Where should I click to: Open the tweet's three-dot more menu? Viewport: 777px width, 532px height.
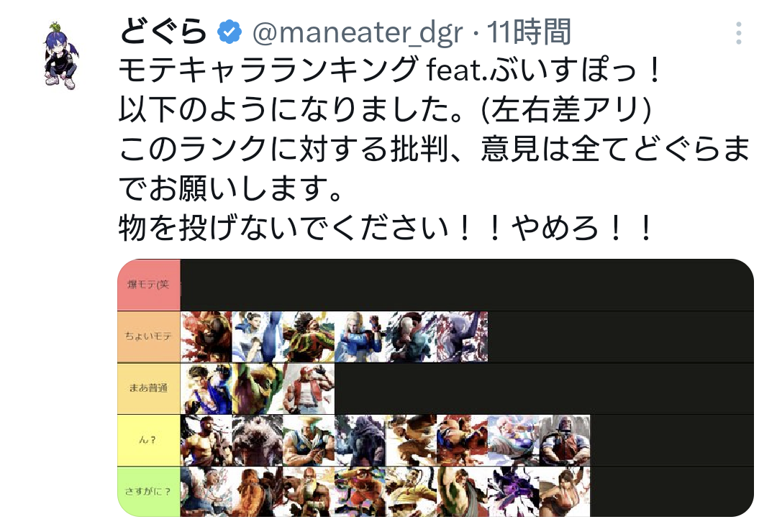[x=738, y=34]
